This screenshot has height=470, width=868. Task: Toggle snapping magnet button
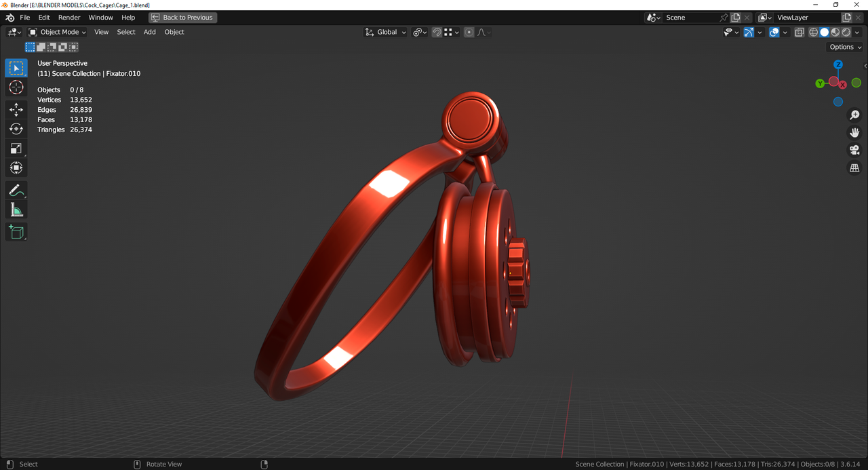[437, 32]
